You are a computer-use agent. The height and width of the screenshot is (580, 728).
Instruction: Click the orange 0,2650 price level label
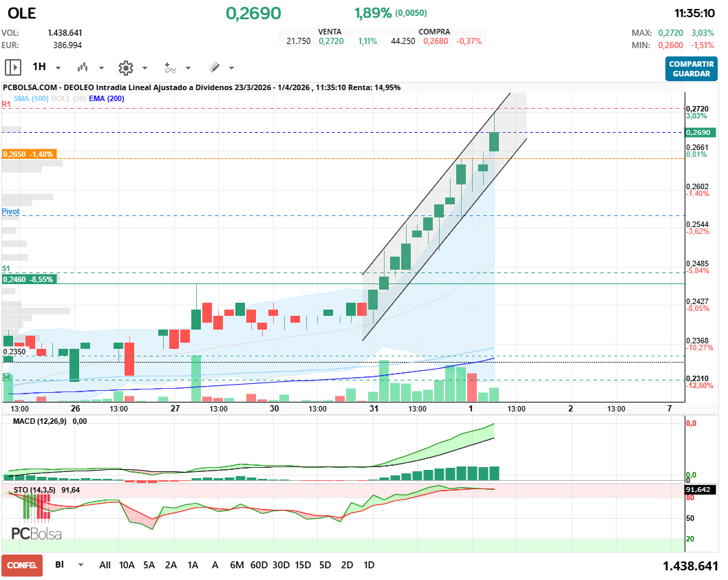[x=28, y=154]
